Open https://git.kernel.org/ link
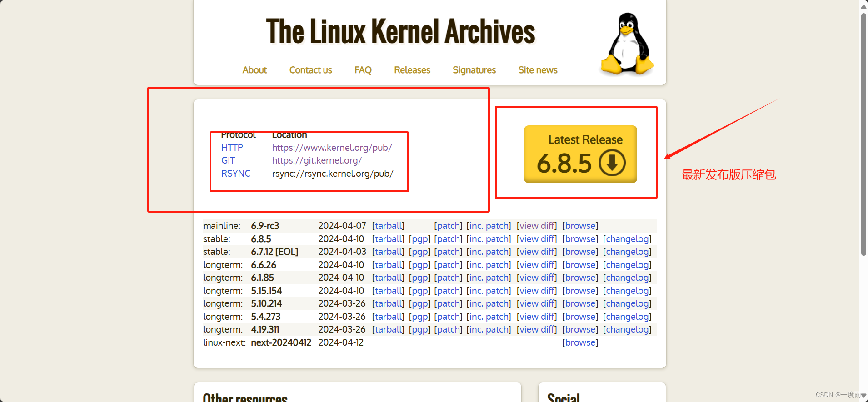This screenshot has height=402, width=868. point(317,160)
